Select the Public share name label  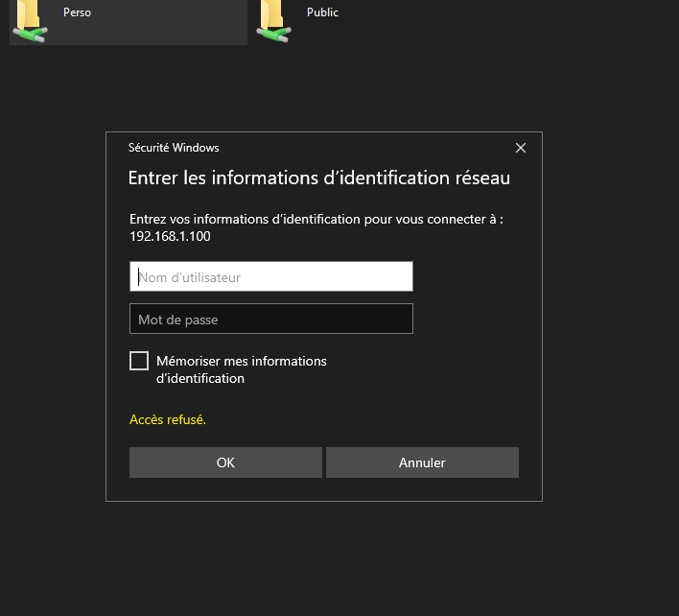tap(322, 13)
